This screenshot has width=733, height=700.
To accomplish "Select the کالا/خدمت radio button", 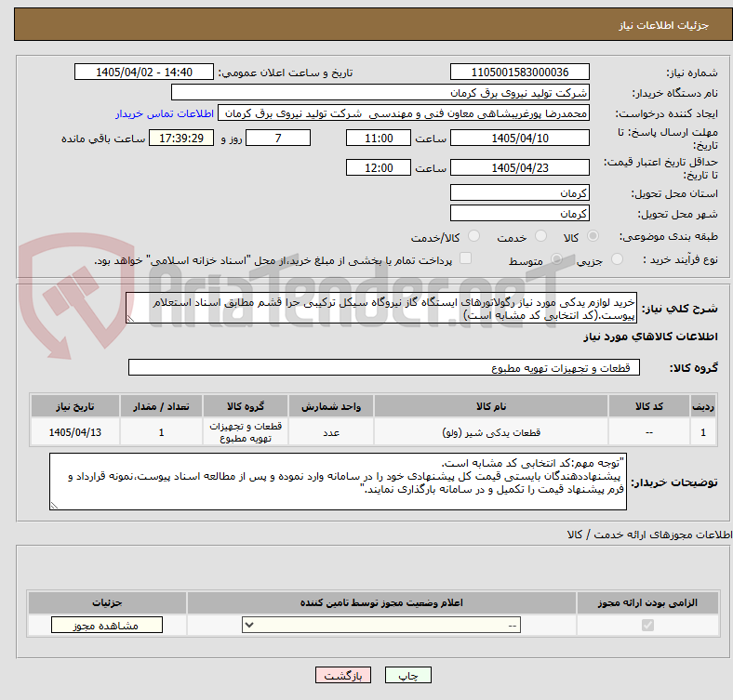I will [x=474, y=236].
